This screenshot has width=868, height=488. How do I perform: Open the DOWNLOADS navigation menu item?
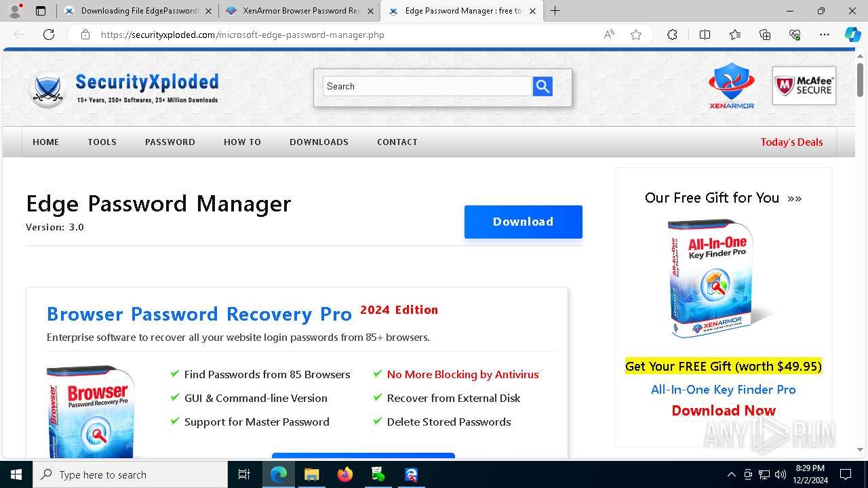point(319,142)
